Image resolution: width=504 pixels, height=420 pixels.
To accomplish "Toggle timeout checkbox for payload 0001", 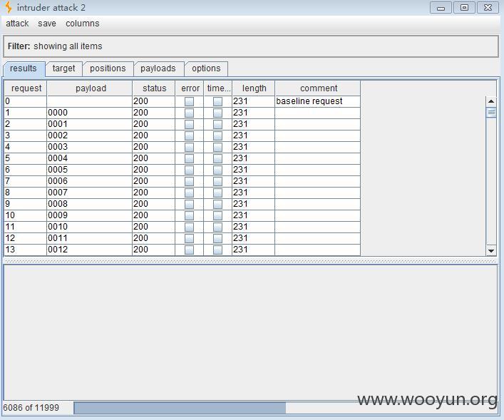I will pyautogui.click(x=217, y=125).
